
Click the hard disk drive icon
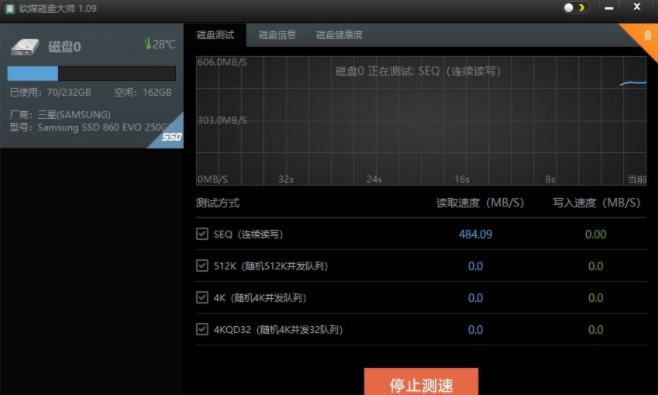25,47
